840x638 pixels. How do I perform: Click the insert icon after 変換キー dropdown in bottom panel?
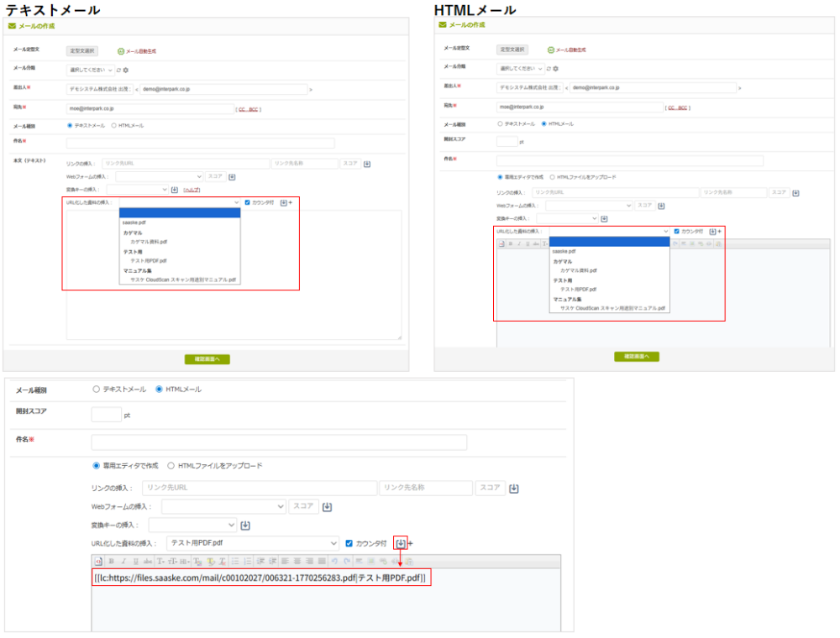[245, 525]
